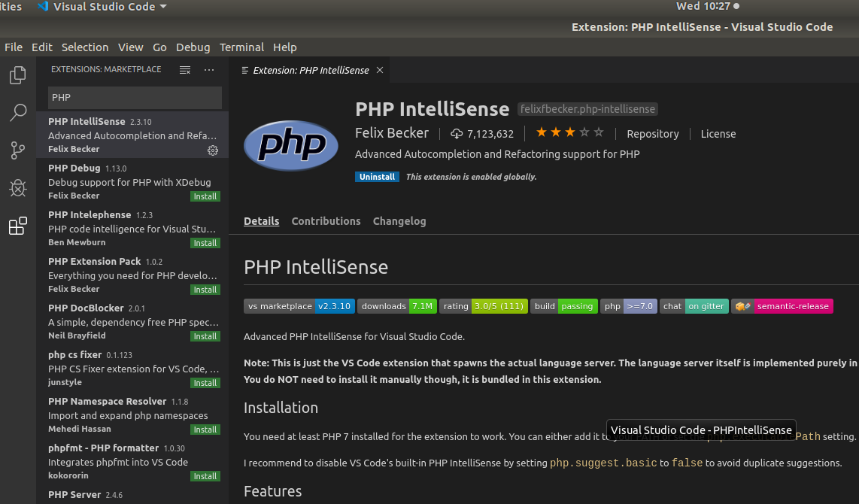Open the Extensions panel more actions menu
This screenshot has height=504, width=859.
point(208,70)
